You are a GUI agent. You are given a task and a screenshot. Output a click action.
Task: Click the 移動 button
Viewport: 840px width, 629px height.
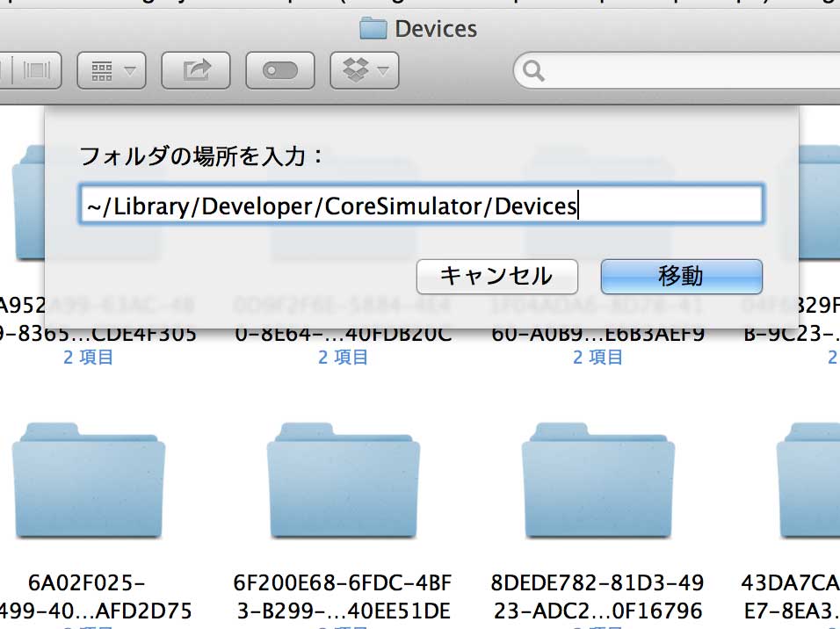682,277
